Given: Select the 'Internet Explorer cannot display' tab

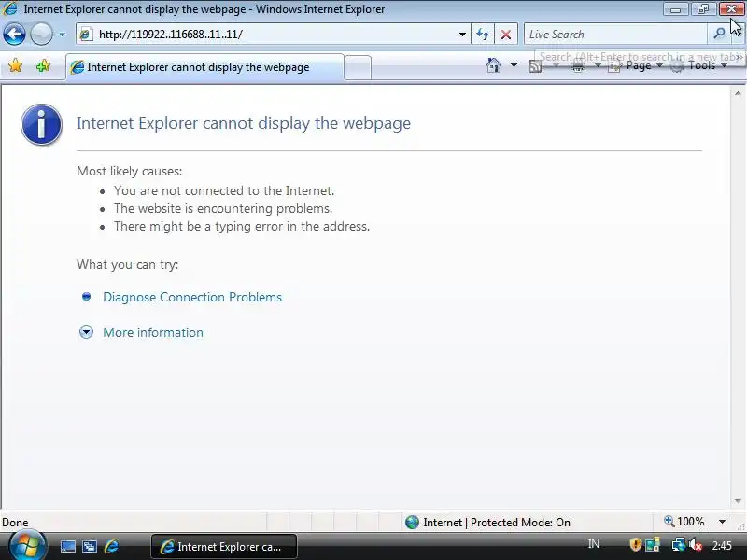Looking at the screenshot, I should click(204, 67).
